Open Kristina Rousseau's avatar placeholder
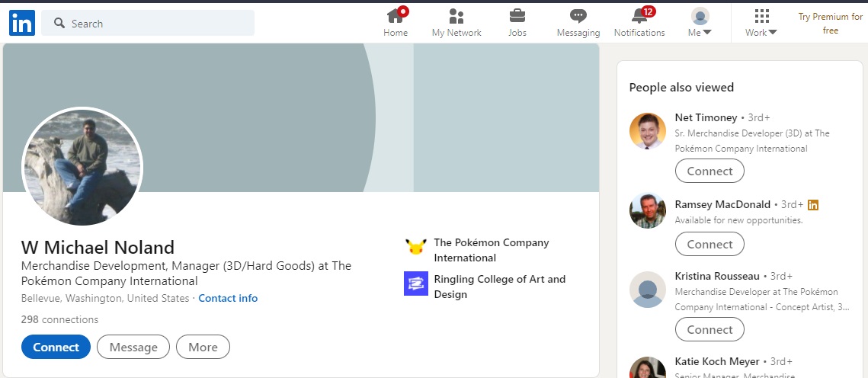Screen dimensions: 868x378 [x=648, y=290]
